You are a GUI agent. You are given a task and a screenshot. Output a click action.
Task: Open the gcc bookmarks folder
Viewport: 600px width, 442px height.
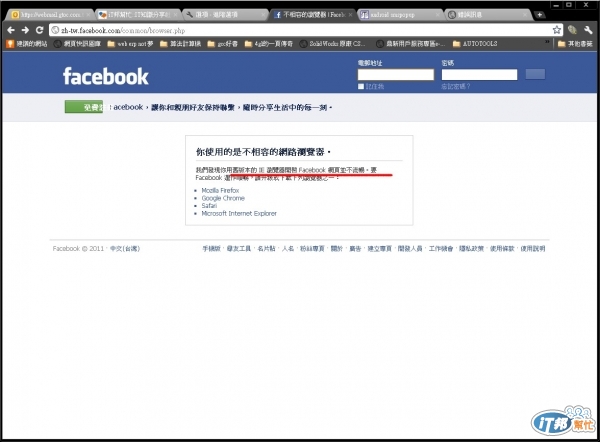(x=222, y=44)
